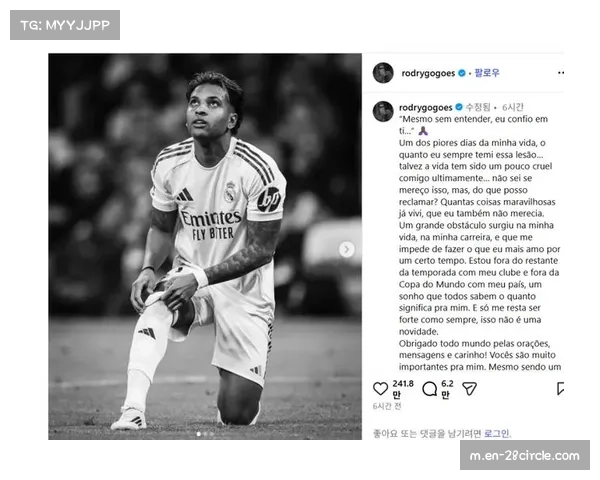Screen dimensions: 600x480
Task: Open rodrygogoes profile picture in post header
Action: tap(383, 73)
